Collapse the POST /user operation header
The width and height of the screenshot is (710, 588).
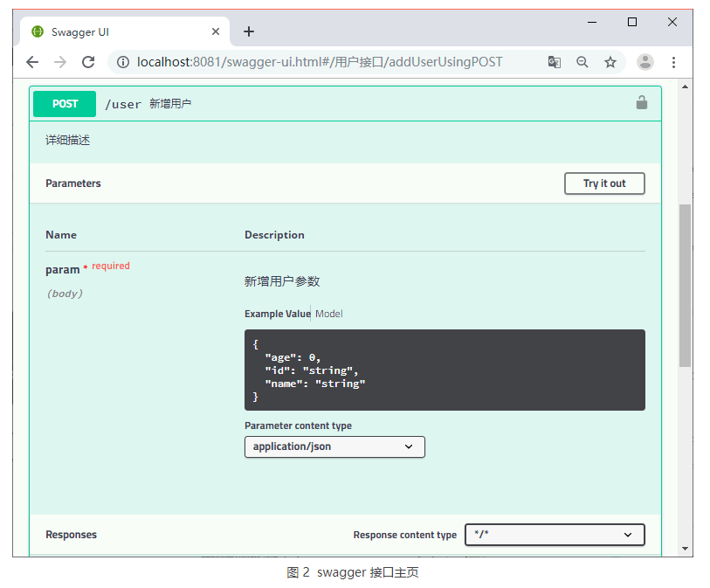(x=346, y=104)
